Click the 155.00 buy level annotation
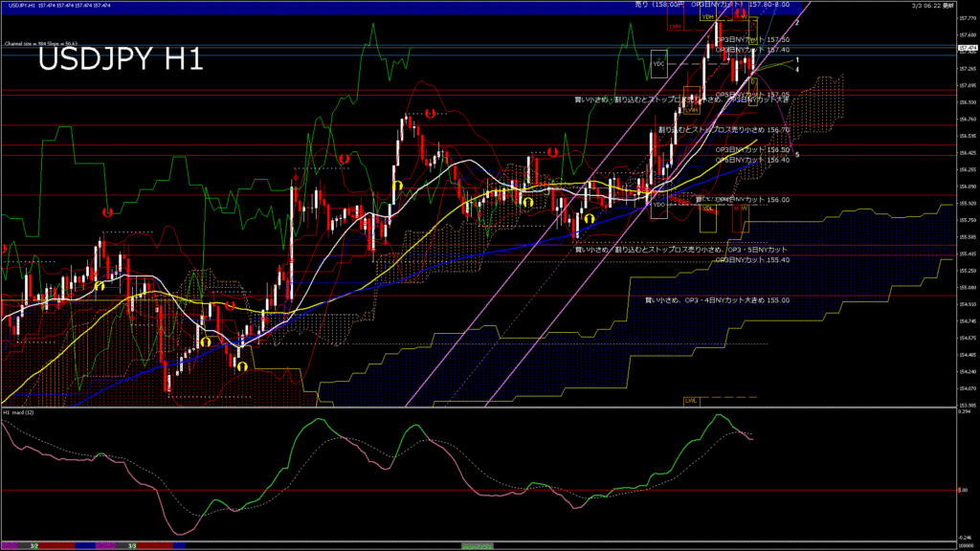The height and width of the screenshot is (551, 980). 717,299
